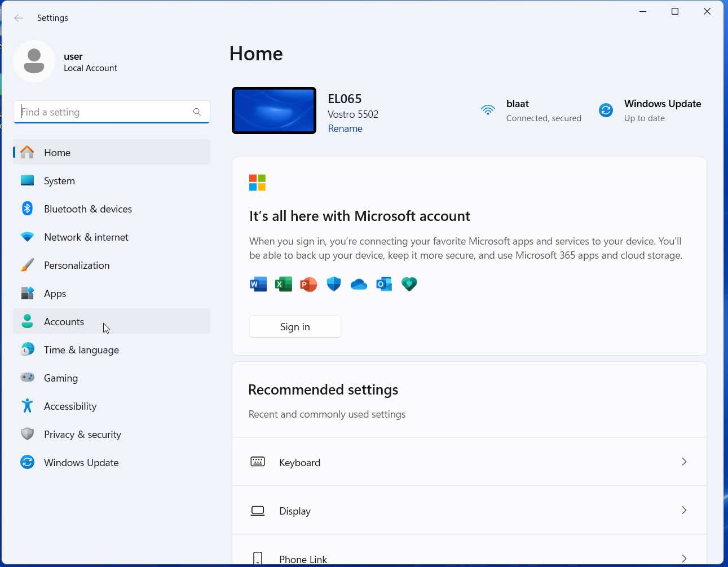Viewport: 728px width, 567px height.
Task: Expand the Keyboard settings chevron
Action: pos(684,462)
